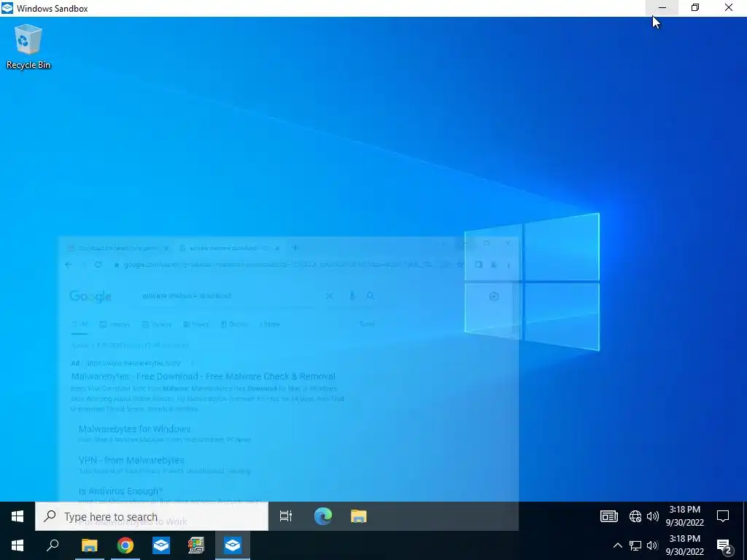Open the host volume speaker icon
The width and height of the screenshot is (747, 560).
(x=652, y=545)
